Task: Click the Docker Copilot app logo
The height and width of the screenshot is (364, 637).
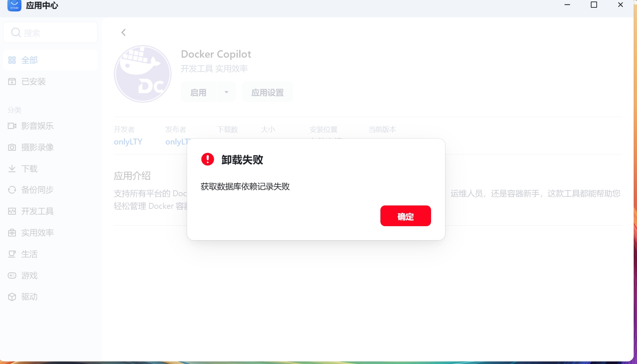Action: [143, 74]
